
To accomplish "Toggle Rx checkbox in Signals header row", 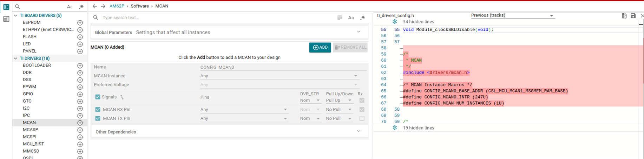I will (362, 101).
